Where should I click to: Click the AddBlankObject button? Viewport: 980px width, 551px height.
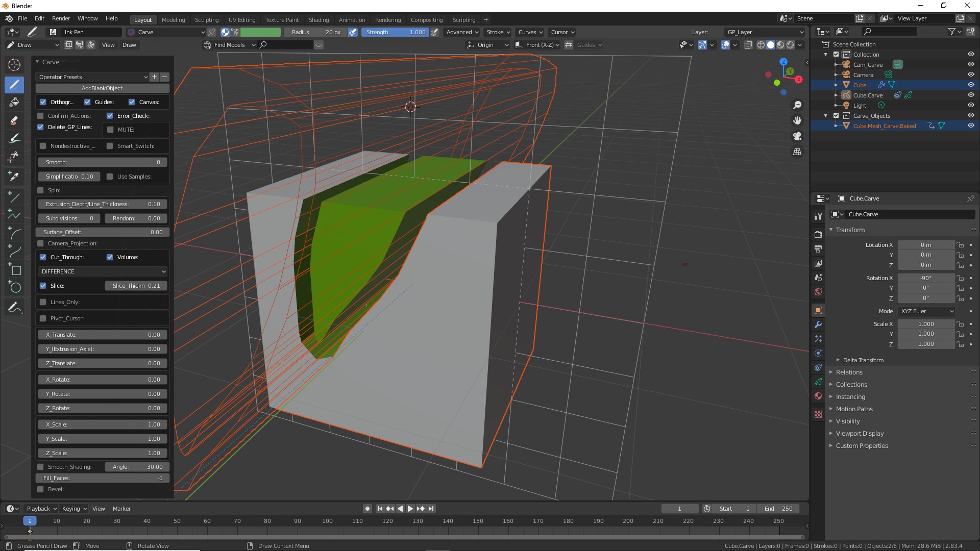(102, 88)
